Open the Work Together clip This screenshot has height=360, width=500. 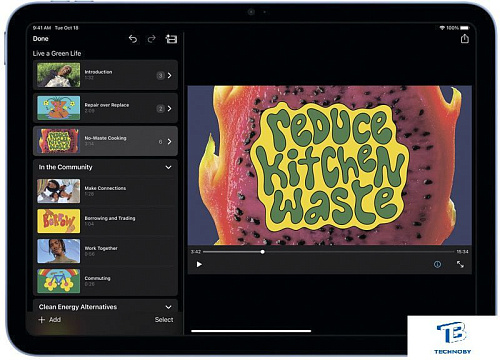pyautogui.click(x=105, y=251)
